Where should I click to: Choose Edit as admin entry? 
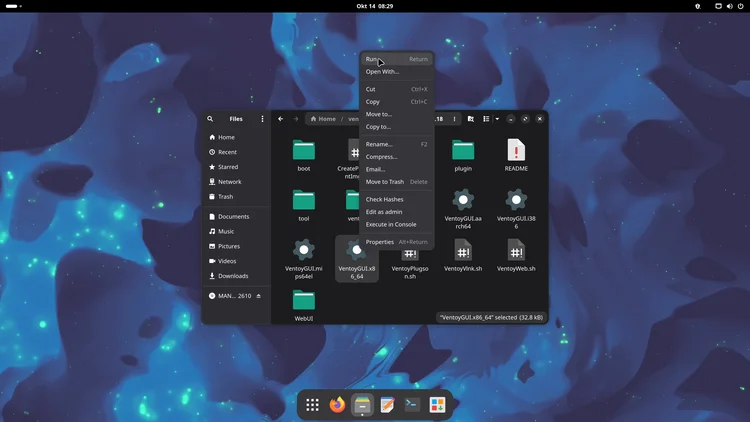(x=397, y=211)
